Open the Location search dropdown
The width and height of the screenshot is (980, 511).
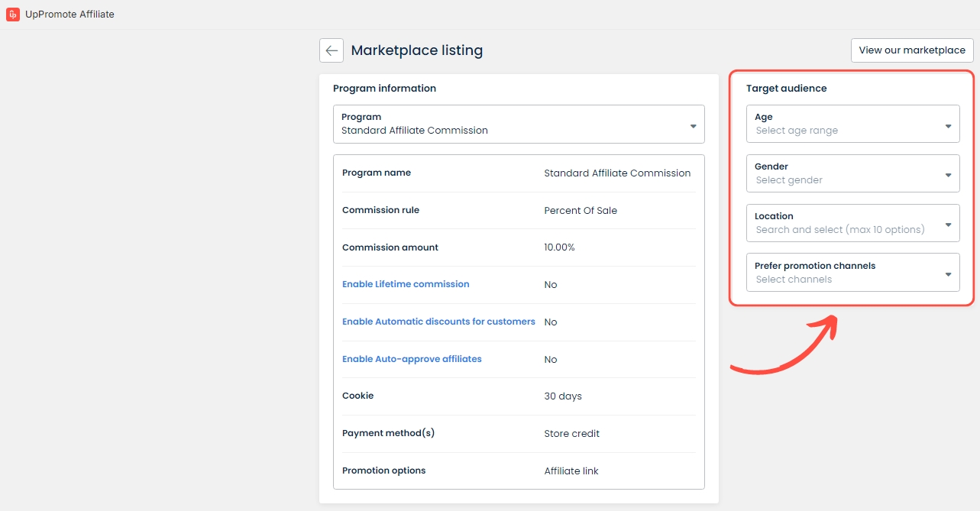(x=852, y=223)
